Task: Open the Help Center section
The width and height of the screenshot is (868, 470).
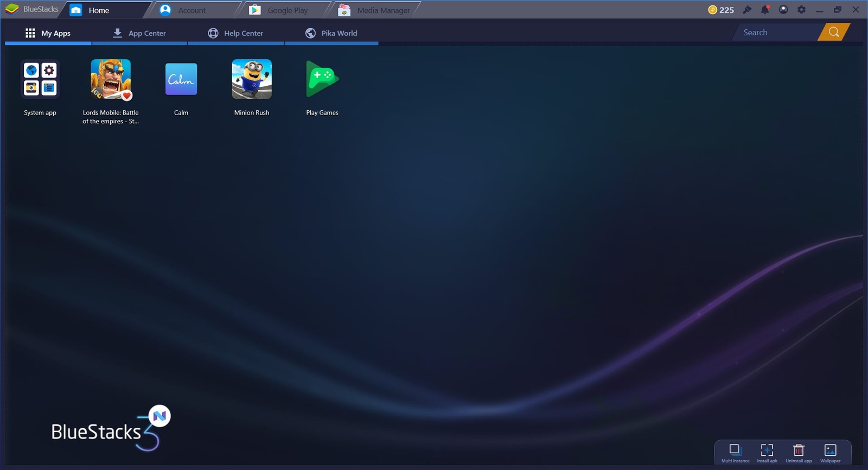Action: point(235,33)
